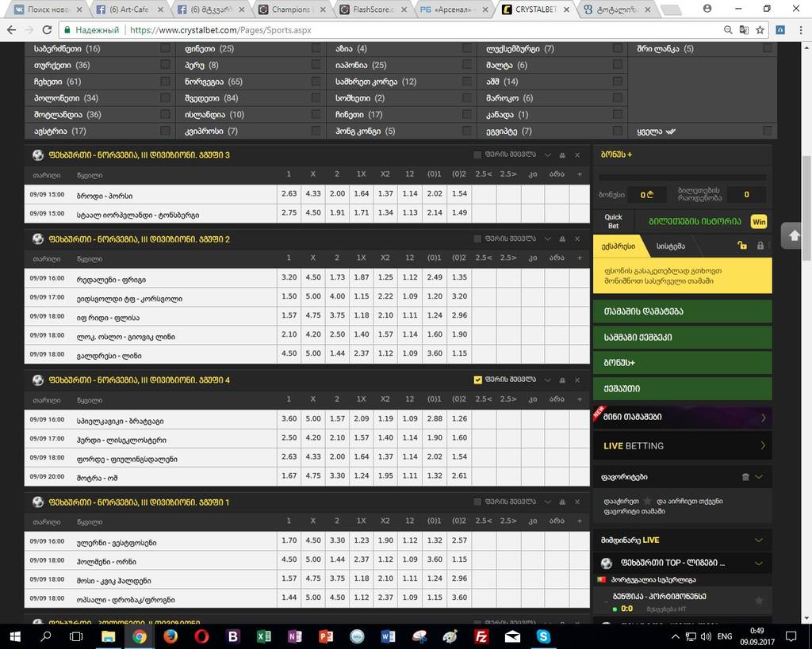The width and height of the screenshot is (812, 649).
Task: Click the football icon beside ჯგუფი 3 header
Action: click(x=38, y=155)
